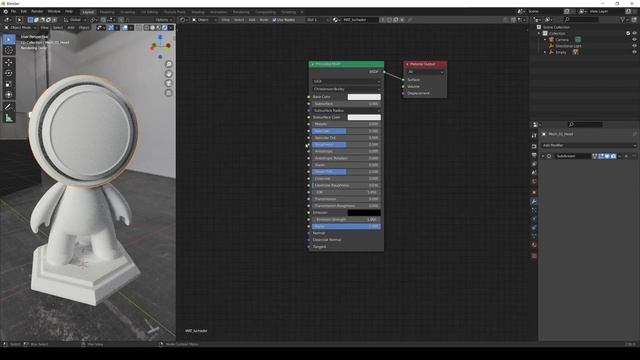This screenshot has height=360, width=640.
Task: Select the Measure tool in viewport toolbar
Action: 9,118
